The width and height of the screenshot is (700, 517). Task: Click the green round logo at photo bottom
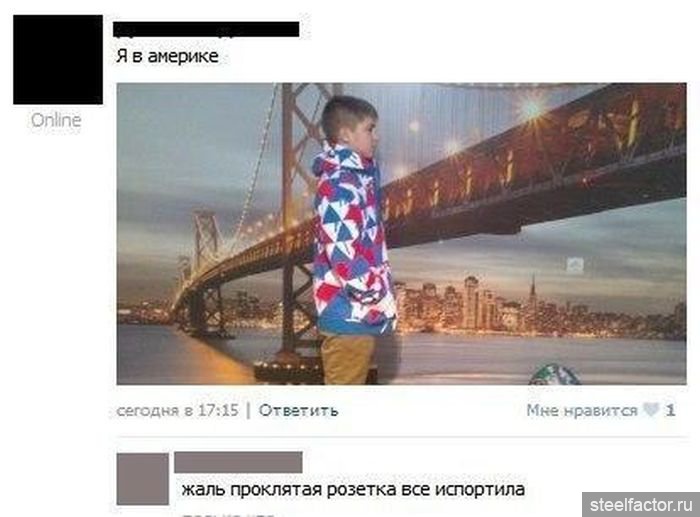(554, 375)
